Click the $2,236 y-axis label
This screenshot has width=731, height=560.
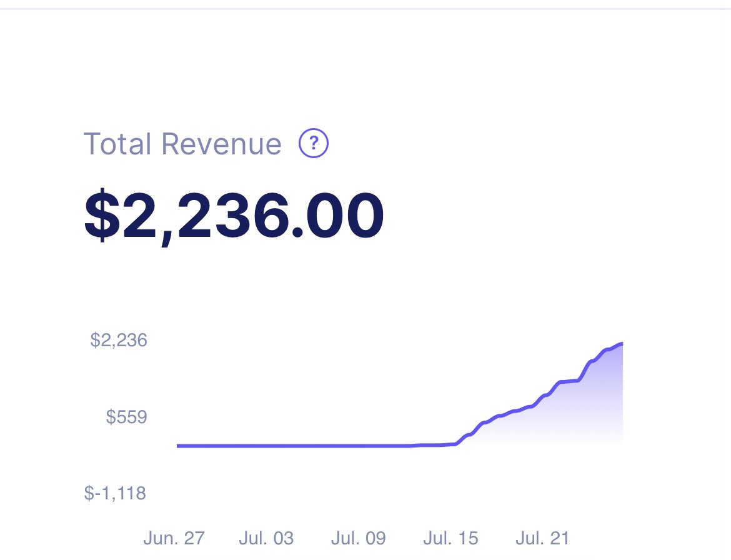point(119,341)
